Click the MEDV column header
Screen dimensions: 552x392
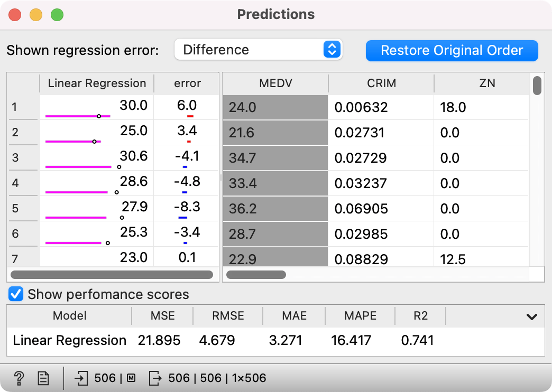click(275, 83)
